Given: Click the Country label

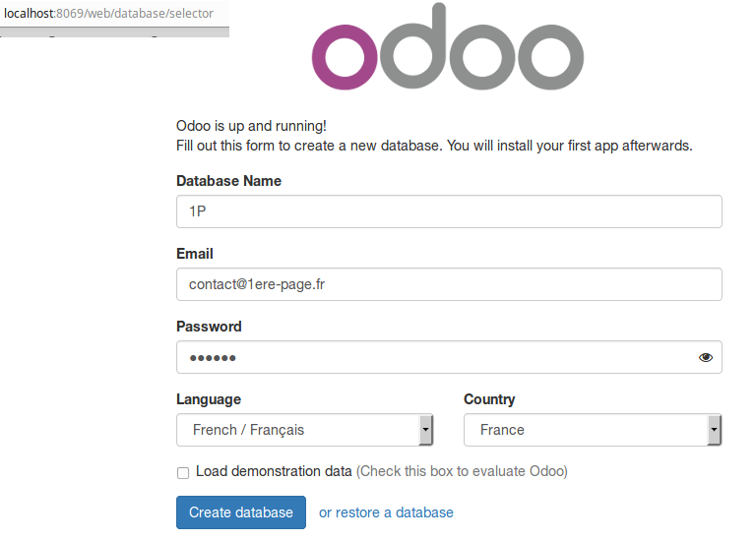Looking at the screenshot, I should (489, 399).
